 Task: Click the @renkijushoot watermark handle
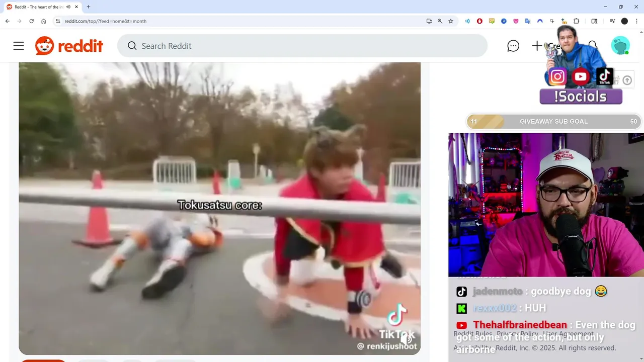[387, 346]
